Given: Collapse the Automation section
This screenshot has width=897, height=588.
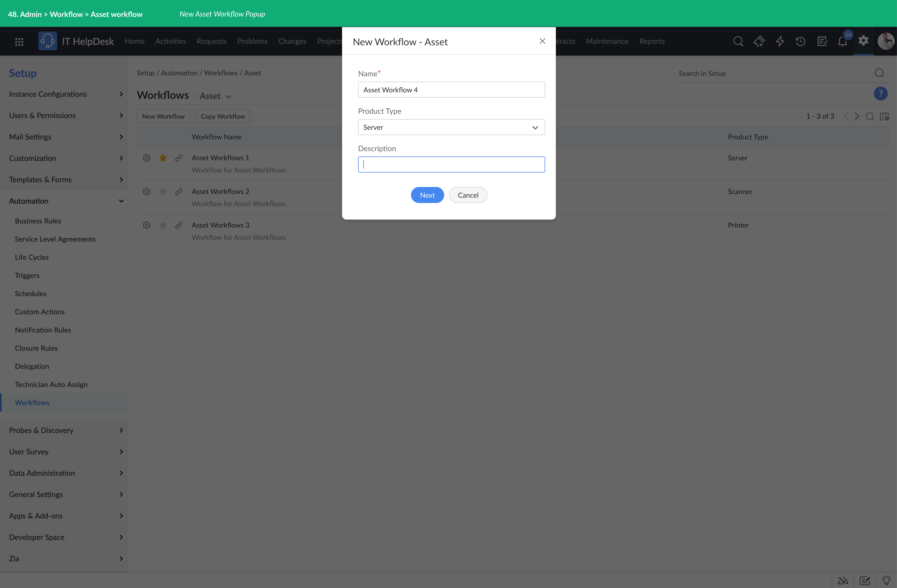Looking at the screenshot, I should [64, 201].
